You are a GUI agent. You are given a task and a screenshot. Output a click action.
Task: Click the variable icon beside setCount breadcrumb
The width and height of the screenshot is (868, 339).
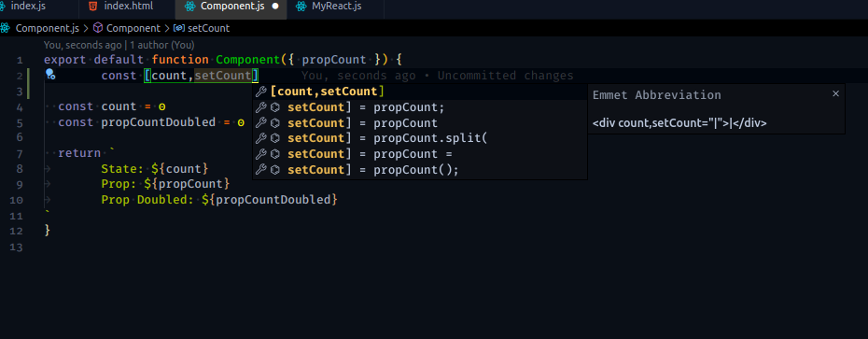tap(179, 28)
